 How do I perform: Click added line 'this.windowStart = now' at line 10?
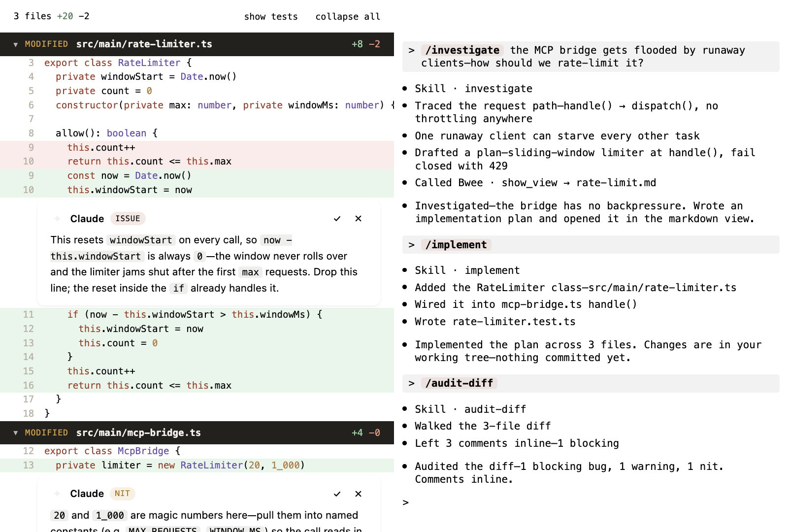(197, 190)
